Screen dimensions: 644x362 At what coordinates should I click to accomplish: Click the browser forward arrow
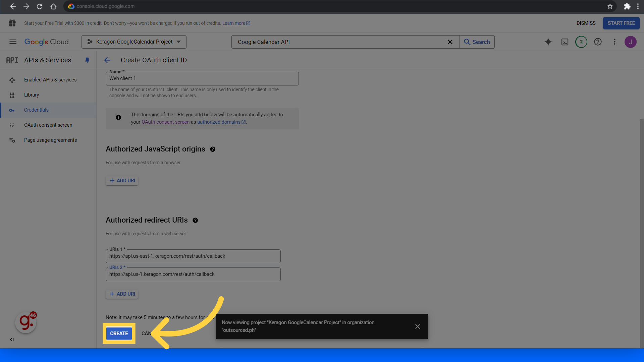(26, 6)
